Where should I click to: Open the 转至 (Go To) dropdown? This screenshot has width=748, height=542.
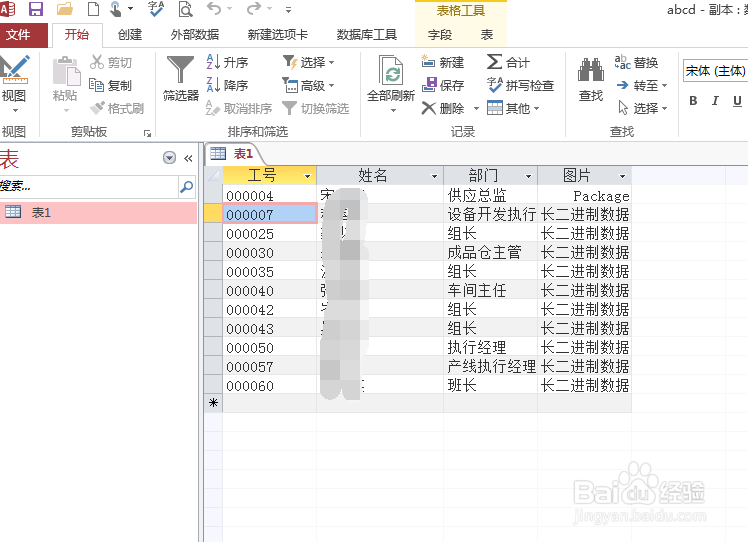642,85
